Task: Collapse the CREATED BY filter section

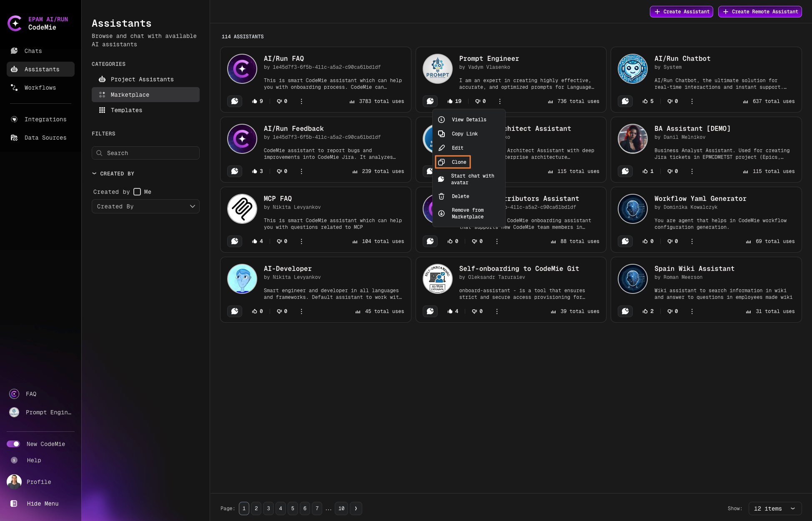Action: coord(94,173)
